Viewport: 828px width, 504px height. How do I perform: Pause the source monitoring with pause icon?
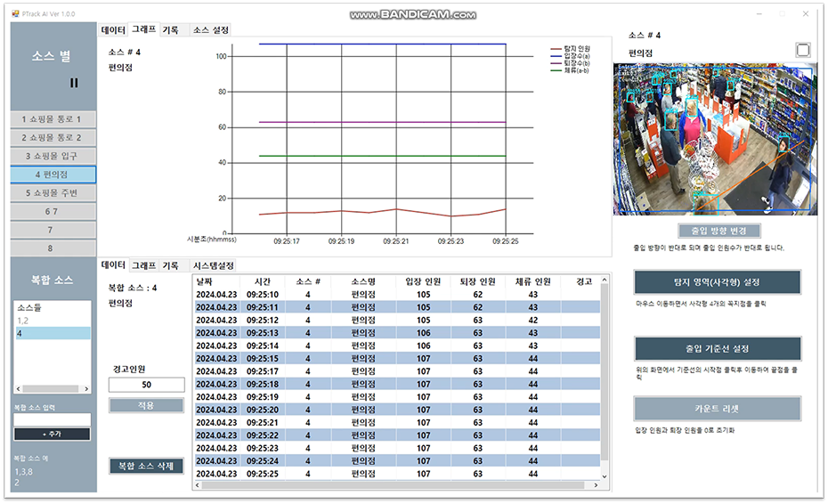74,83
